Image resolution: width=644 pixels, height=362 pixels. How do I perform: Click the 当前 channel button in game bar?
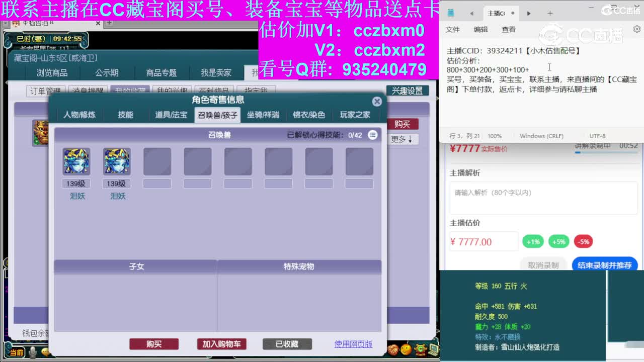17,352
